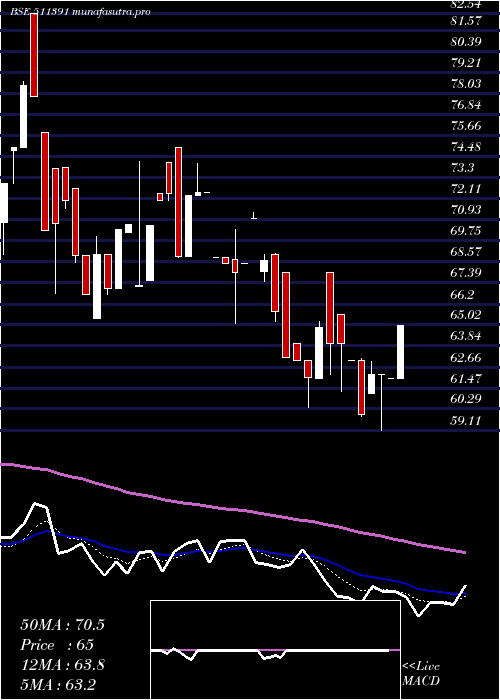The image size is (500, 700).
Task: Click the 75.66 price axis label
Action: [x=467, y=125]
